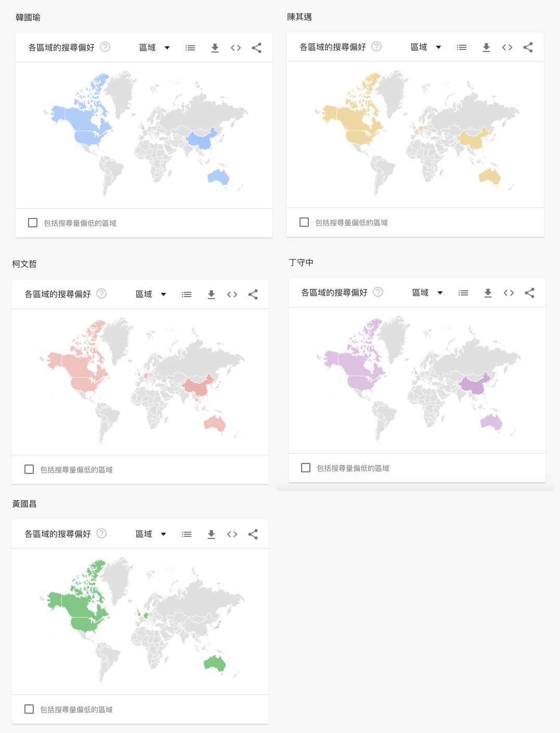
Task: Enable 包括搜尋量偏低的區域 for 韓國瑜
Action: 33,223
